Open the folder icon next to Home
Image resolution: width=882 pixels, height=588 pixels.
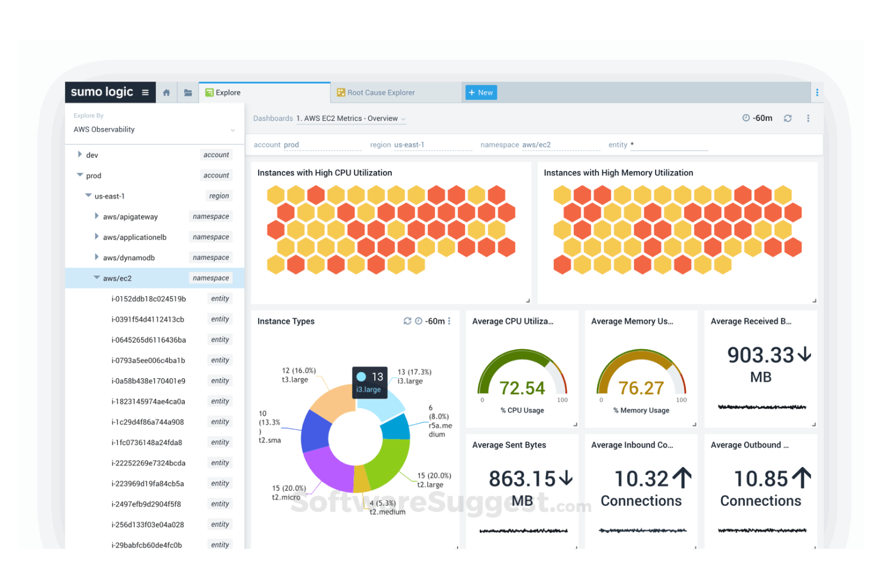point(188,92)
